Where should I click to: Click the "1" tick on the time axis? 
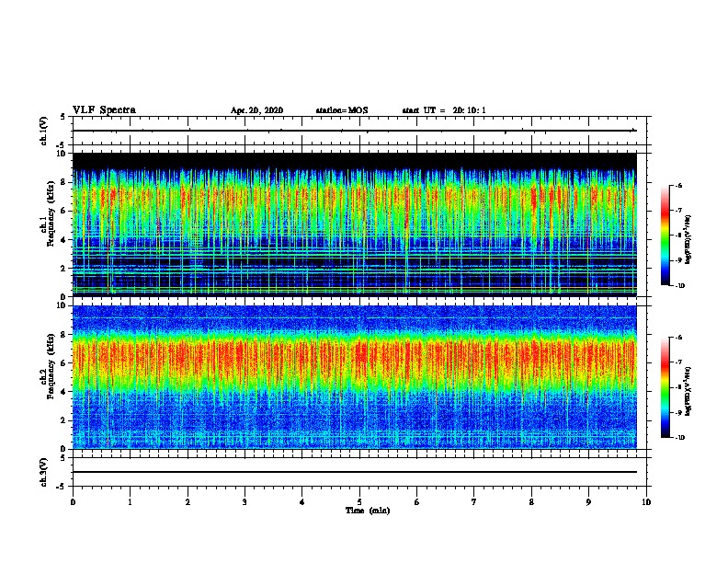point(130,502)
